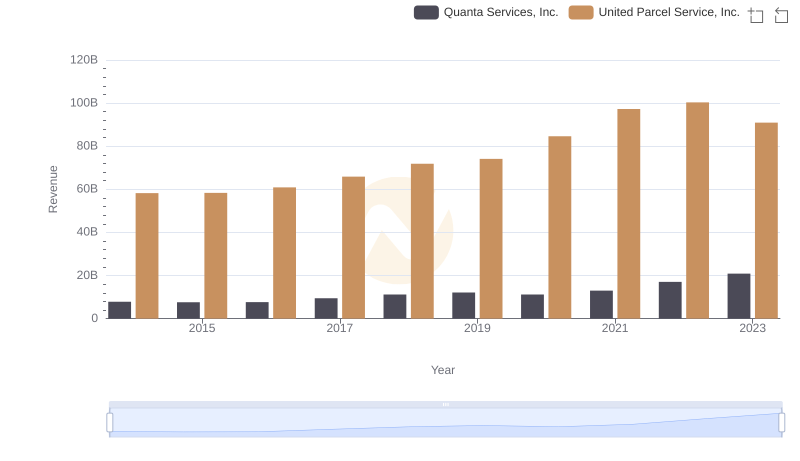Click the orange UPS bar for 2017

click(354, 248)
